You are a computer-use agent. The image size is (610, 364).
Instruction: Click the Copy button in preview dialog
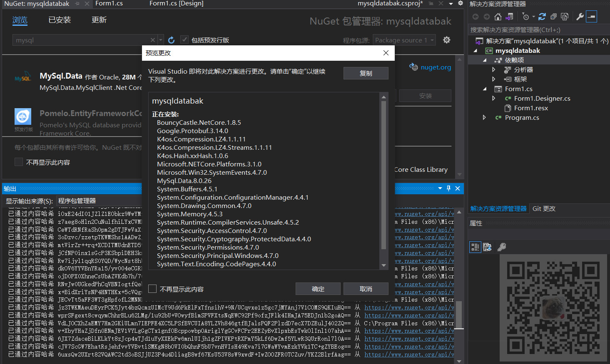366,73
